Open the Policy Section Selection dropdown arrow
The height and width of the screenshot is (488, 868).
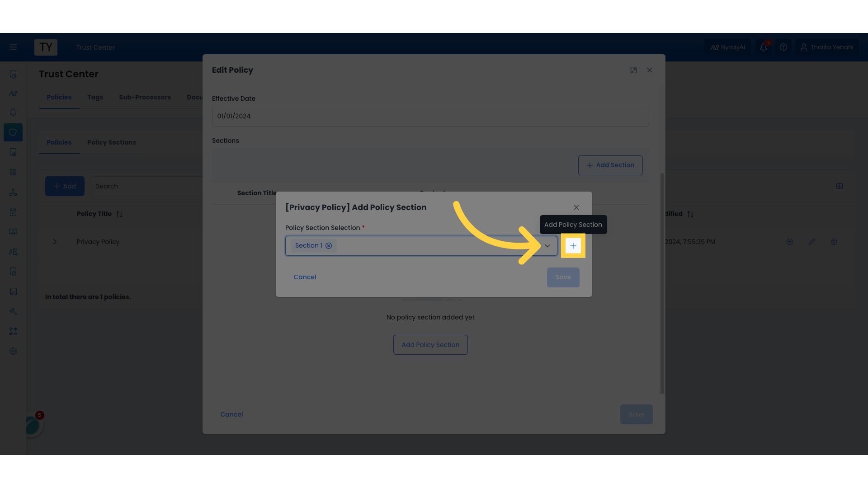[547, 246]
